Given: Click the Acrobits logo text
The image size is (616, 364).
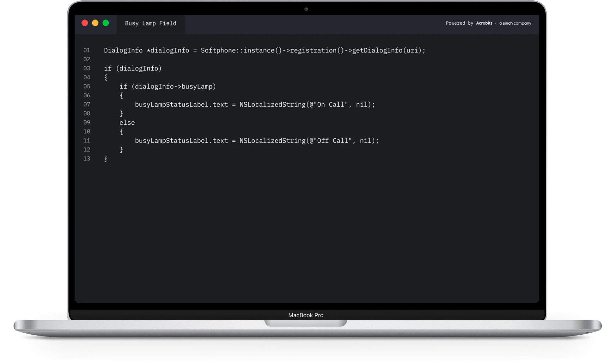Looking at the screenshot, I should point(484,23).
